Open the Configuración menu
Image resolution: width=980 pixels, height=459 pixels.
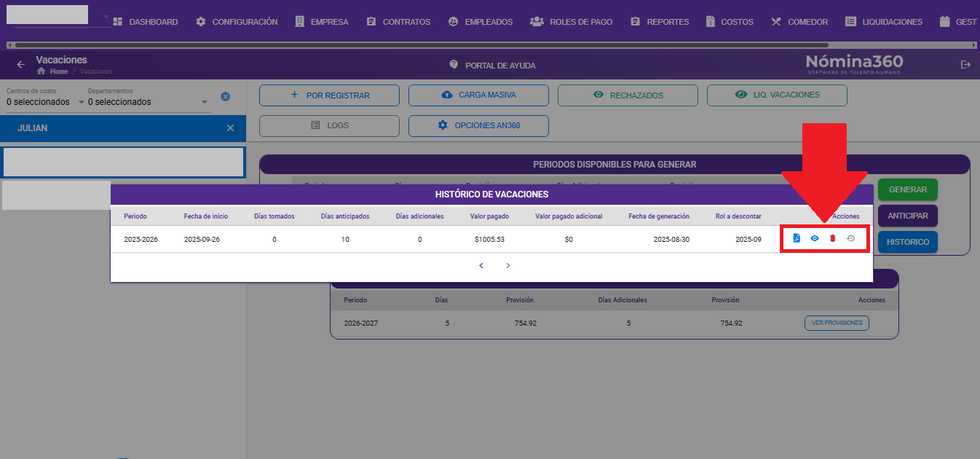(237, 22)
